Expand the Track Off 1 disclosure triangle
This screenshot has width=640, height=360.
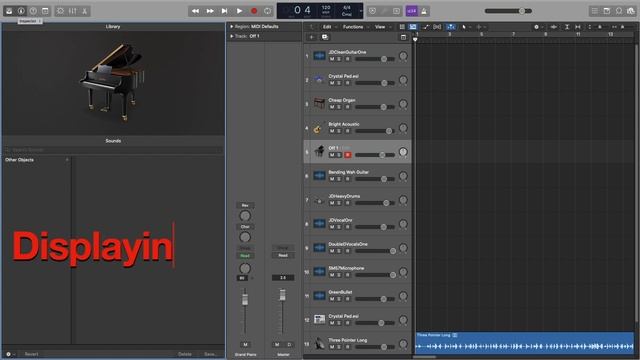tap(231, 36)
